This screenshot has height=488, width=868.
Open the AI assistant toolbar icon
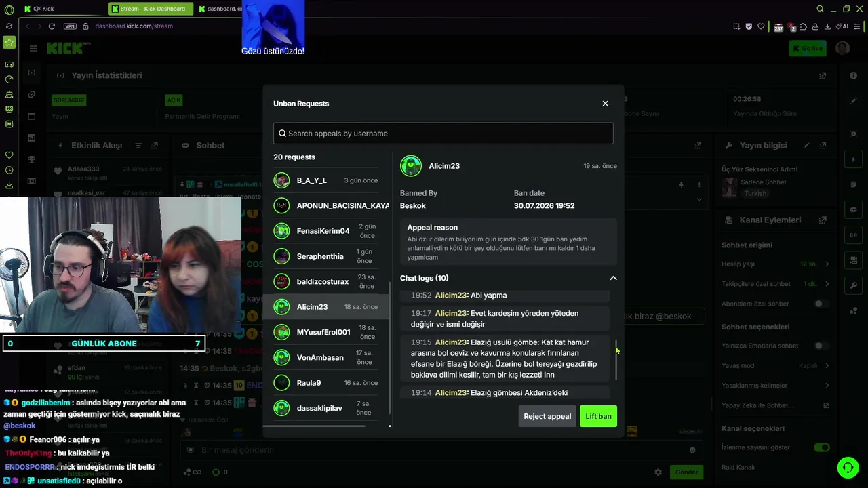tap(844, 26)
